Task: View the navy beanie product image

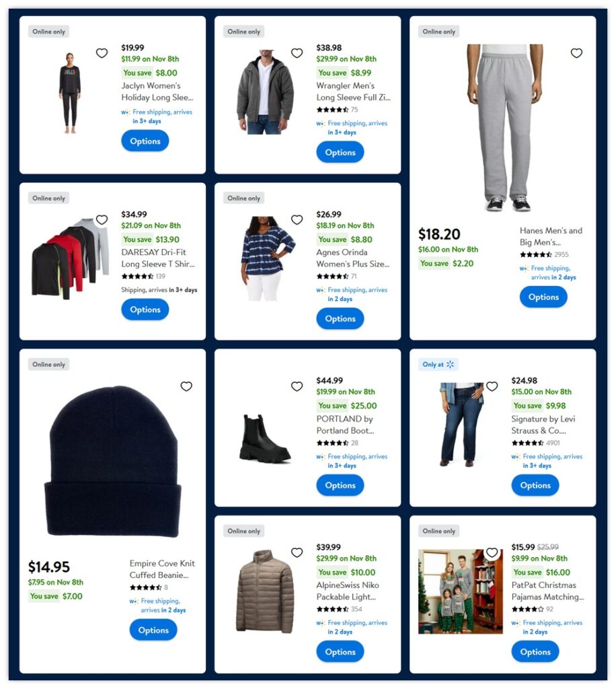Action: [x=113, y=462]
